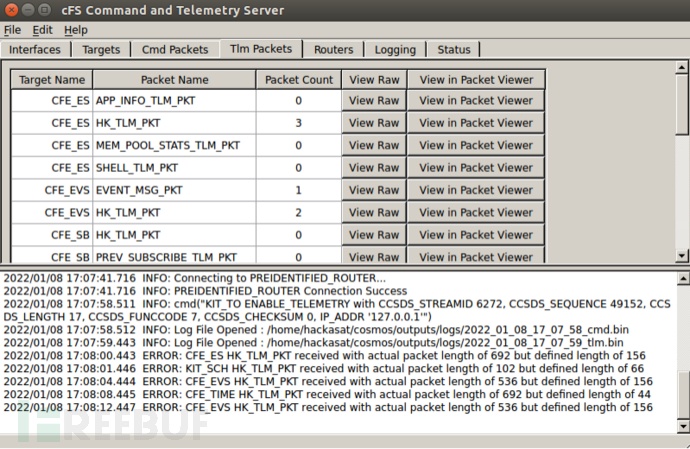Image resolution: width=690 pixels, height=449 pixels.
Task: Click View Raw for PREV_SUBSCRIBE_TLM_PKT
Action: 374,256
